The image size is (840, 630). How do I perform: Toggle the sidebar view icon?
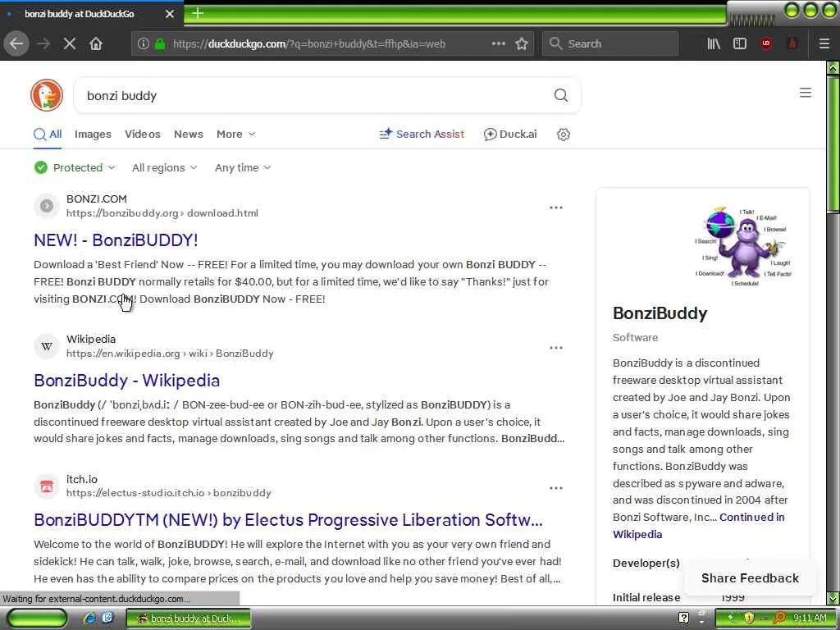click(x=739, y=43)
